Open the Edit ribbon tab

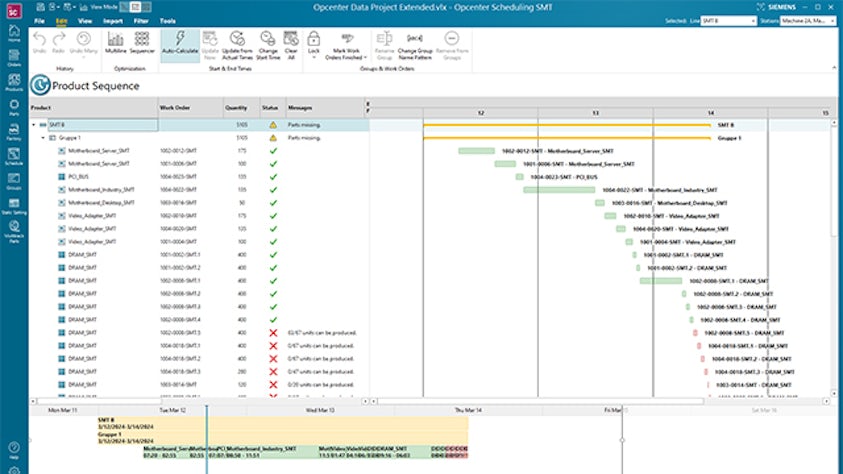pos(61,21)
